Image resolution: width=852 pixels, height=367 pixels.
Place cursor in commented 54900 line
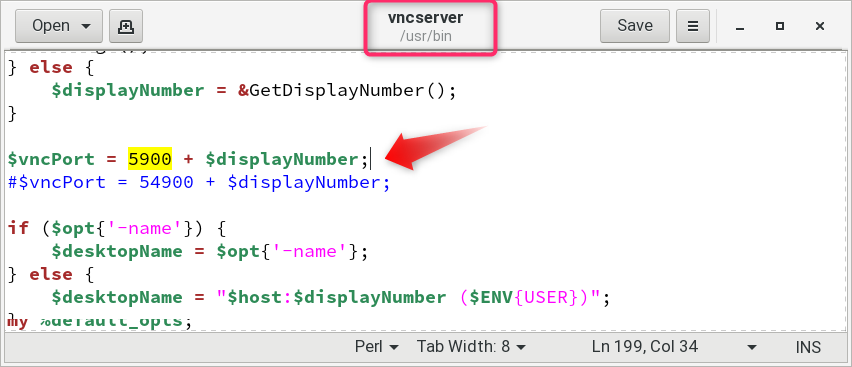click(x=199, y=182)
